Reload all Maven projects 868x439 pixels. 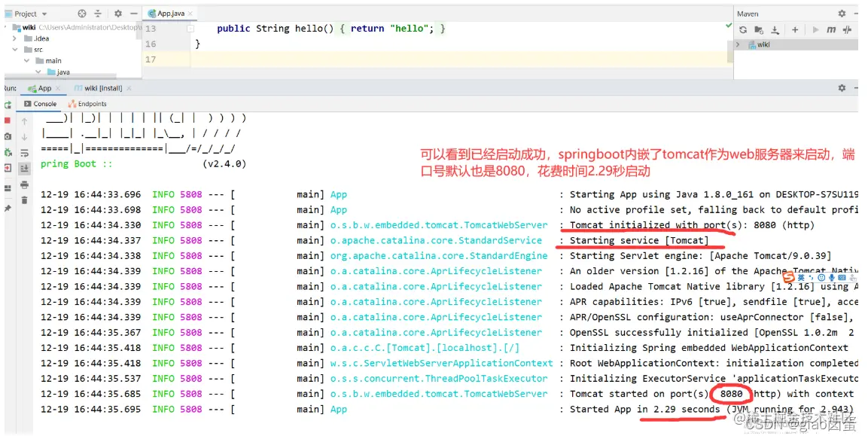click(743, 30)
